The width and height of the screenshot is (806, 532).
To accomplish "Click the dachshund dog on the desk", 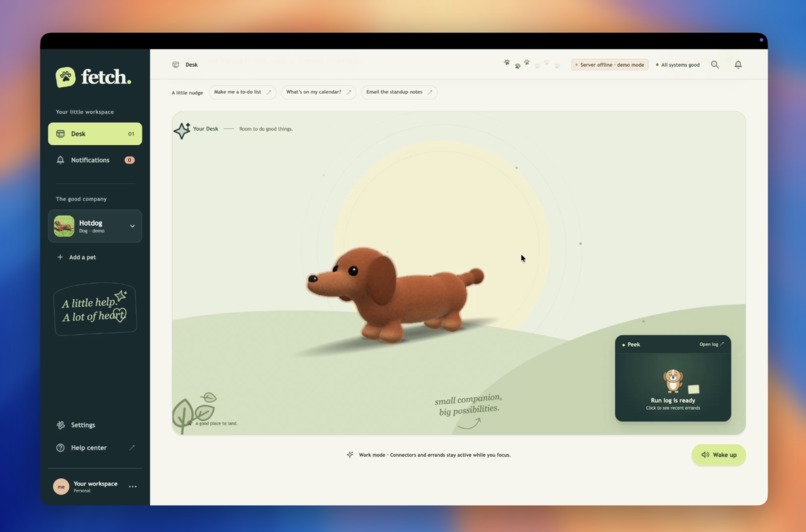I will tap(393, 293).
